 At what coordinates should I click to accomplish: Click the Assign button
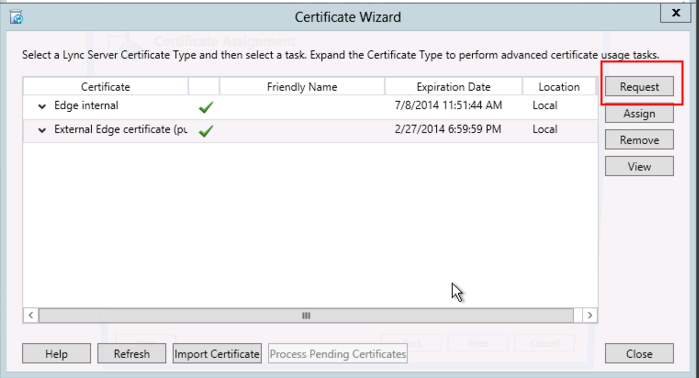click(x=639, y=113)
